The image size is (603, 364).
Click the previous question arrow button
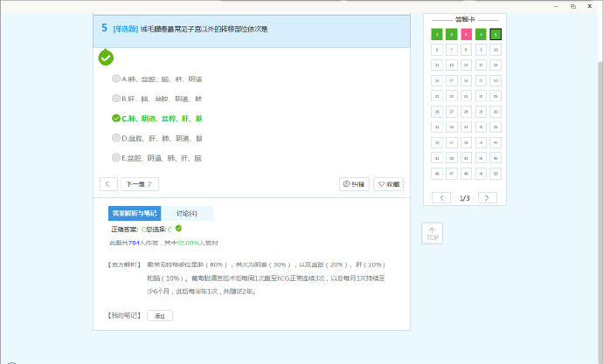108,184
